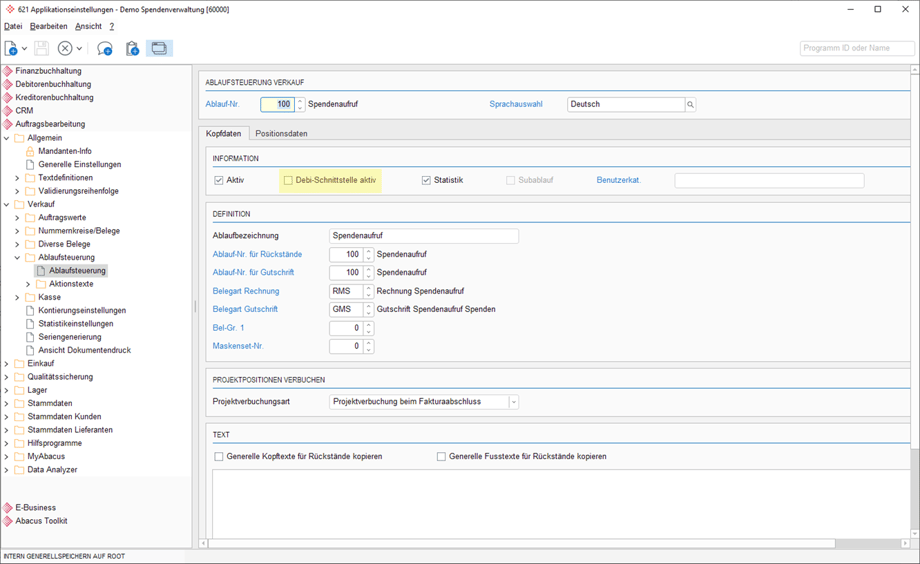Collapse the Verkauf folder
This screenshot has width=920, height=564.
click(6, 204)
